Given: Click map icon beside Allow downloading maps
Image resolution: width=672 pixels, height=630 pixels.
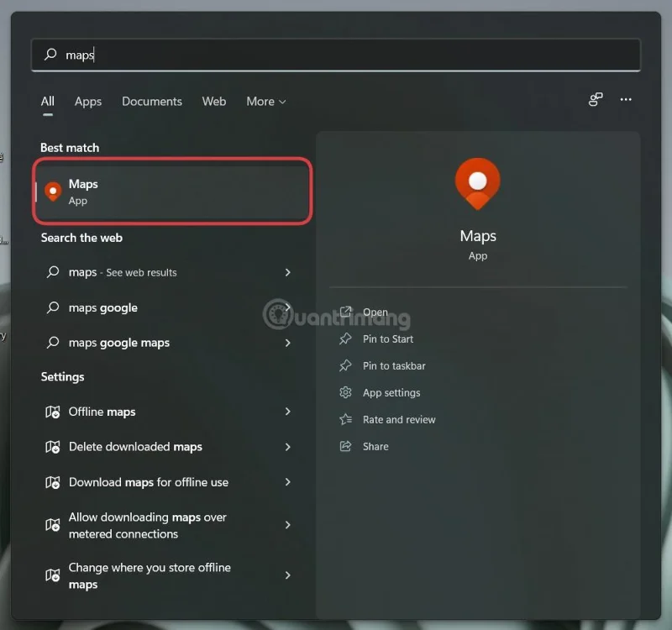Looking at the screenshot, I should coord(53,525).
